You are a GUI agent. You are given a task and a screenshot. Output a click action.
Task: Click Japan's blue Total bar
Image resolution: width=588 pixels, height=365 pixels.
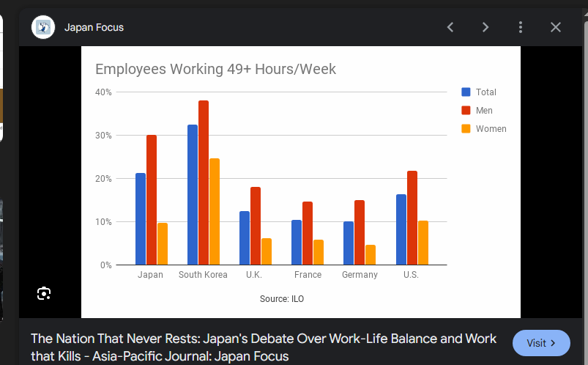pyautogui.click(x=141, y=219)
